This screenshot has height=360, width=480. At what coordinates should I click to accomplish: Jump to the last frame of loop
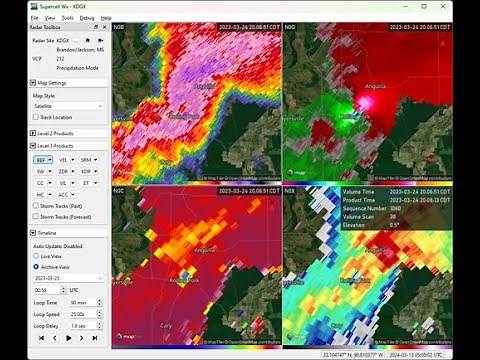click(95, 338)
